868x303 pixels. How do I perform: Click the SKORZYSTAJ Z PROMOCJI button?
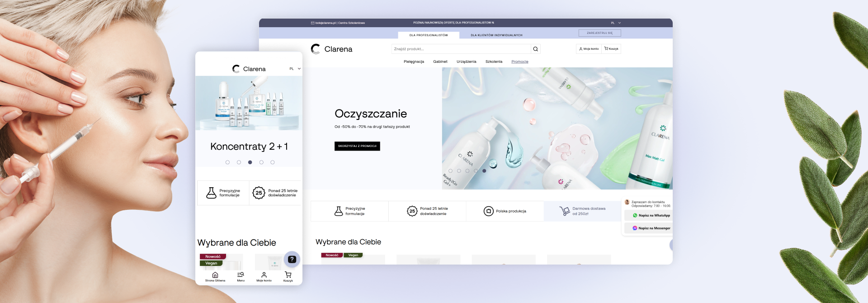(357, 146)
